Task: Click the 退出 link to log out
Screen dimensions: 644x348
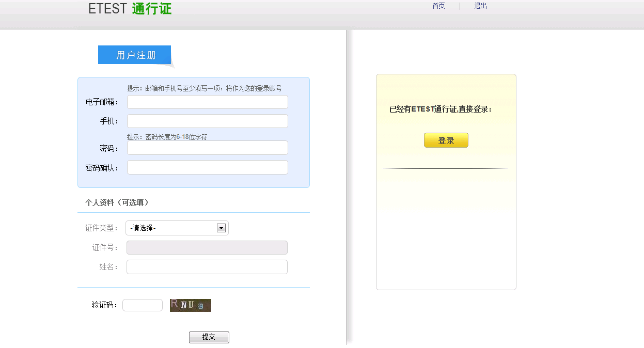Action: tap(480, 6)
